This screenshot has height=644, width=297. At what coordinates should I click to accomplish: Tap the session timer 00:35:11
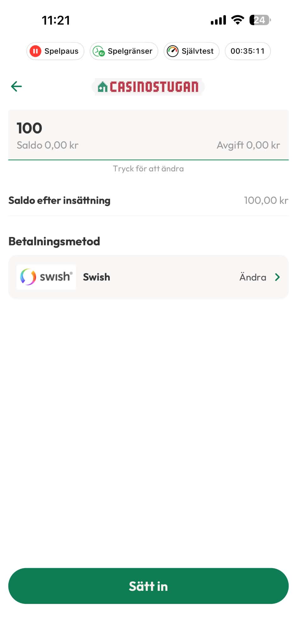248,51
